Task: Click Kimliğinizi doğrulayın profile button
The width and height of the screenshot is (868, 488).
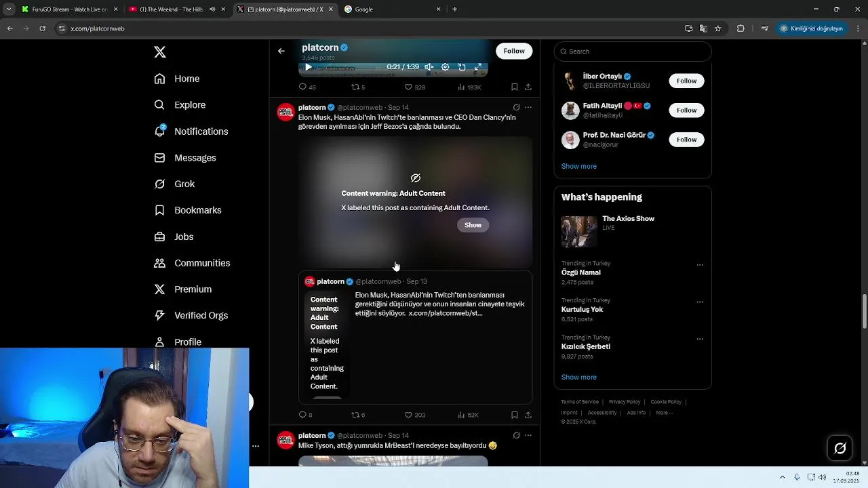Action: [x=811, y=28]
